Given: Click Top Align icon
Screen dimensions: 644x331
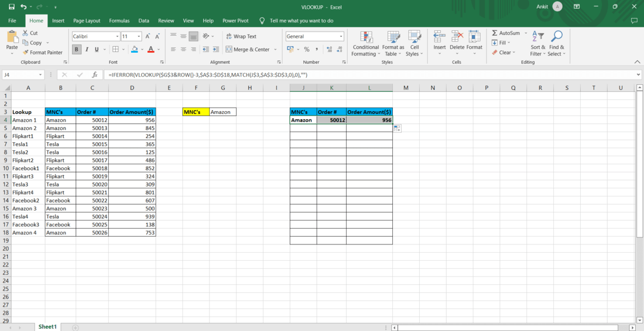Looking at the screenshot, I should [x=173, y=36].
